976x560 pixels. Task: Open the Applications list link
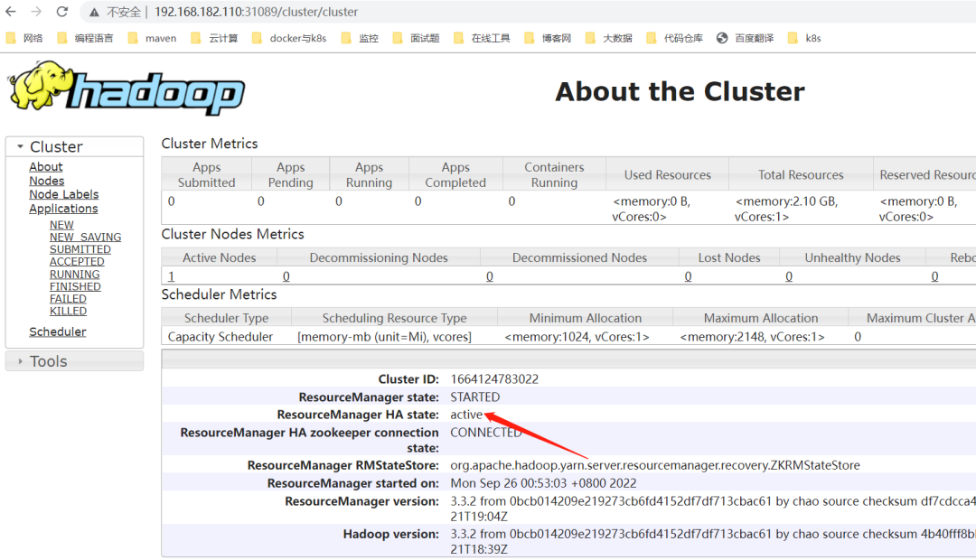pos(63,209)
